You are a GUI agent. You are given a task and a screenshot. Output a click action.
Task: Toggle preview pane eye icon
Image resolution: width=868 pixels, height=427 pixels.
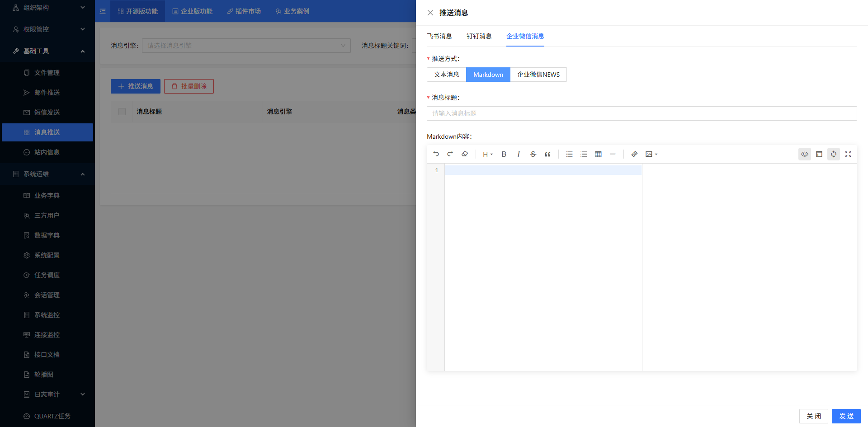(805, 154)
